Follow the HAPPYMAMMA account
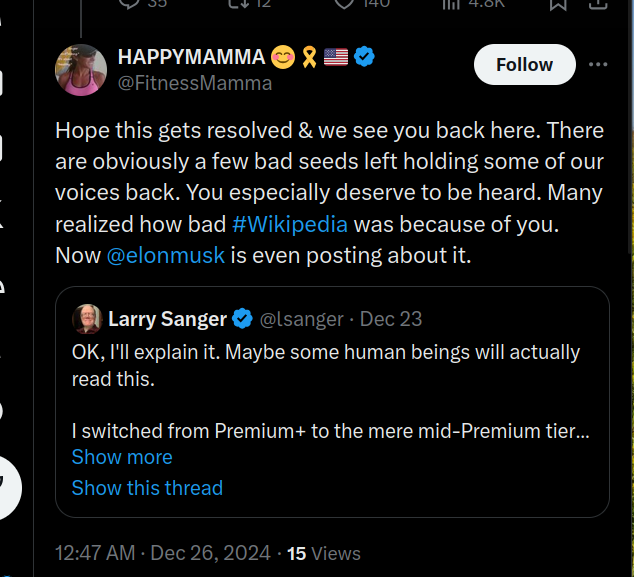Viewport: 634px width, 577px height. [x=524, y=65]
